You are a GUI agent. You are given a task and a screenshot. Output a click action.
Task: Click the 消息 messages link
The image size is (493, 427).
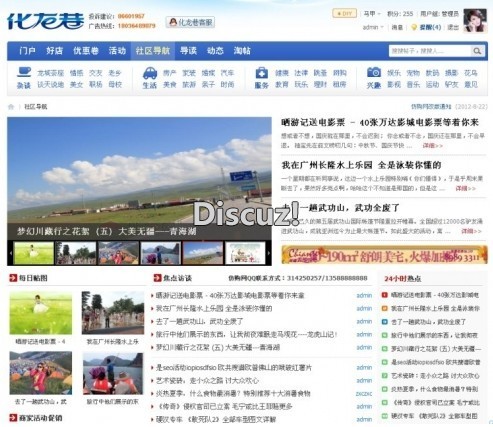pos(397,27)
